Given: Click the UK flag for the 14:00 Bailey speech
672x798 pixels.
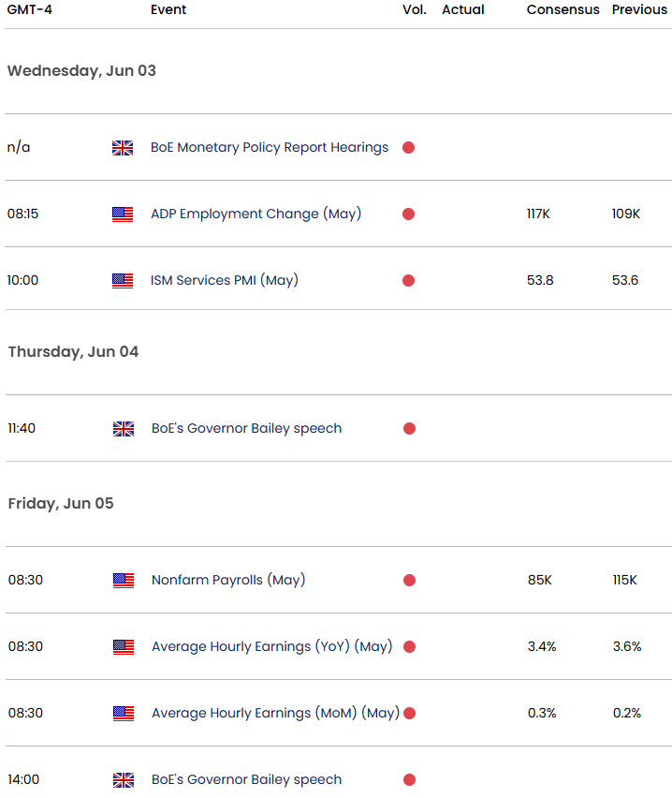Looking at the screenshot, I should pyautogui.click(x=124, y=780).
